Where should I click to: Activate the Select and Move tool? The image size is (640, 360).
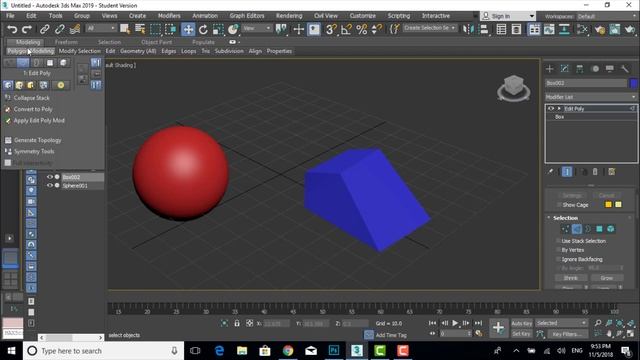pyautogui.click(x=188, y=29)
